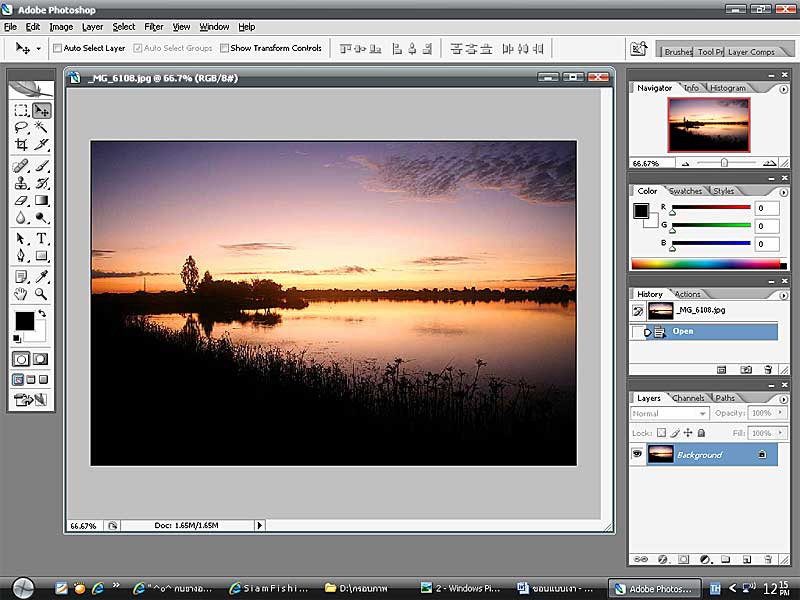Viewport: 800px width, 600px height.
Task: Select the Slice tool
Action: click(41, 144)
